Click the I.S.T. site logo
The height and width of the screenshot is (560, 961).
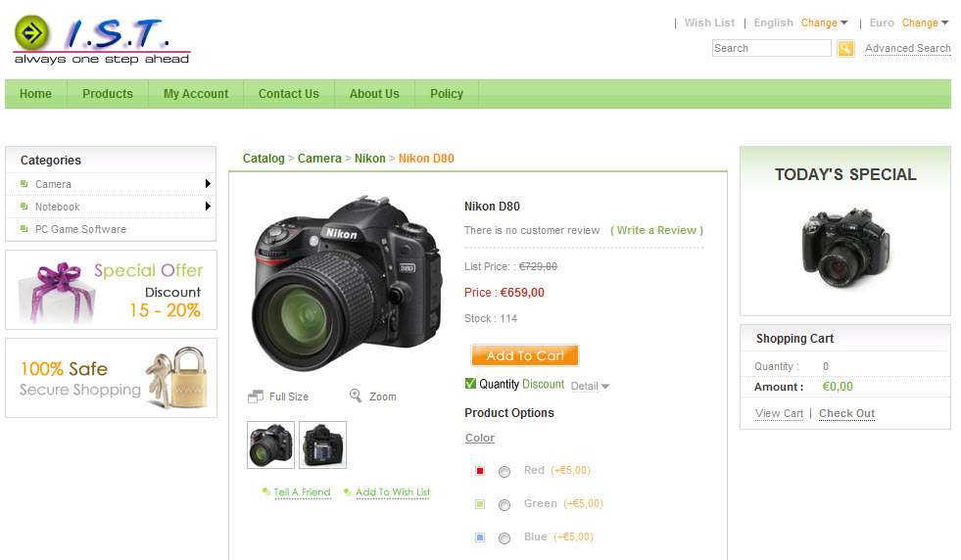pyautogui.click(x=102, y=40)
